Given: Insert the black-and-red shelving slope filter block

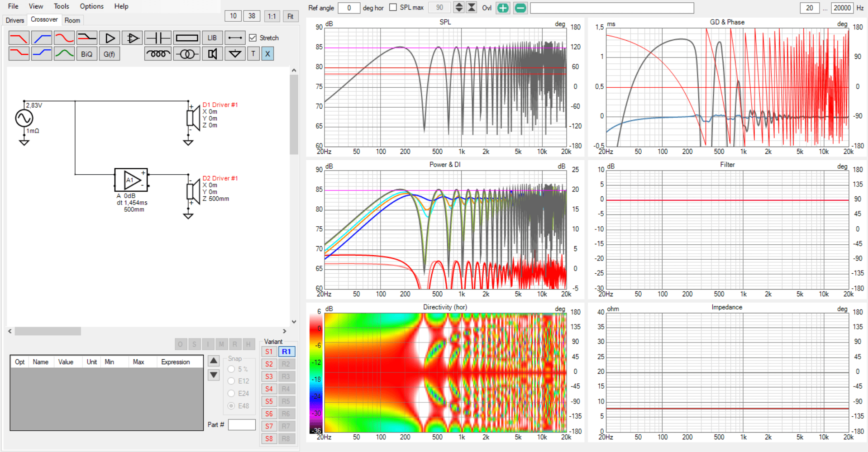Looking at the screenshot, I should pyautogui.click(x=87, y=38).
